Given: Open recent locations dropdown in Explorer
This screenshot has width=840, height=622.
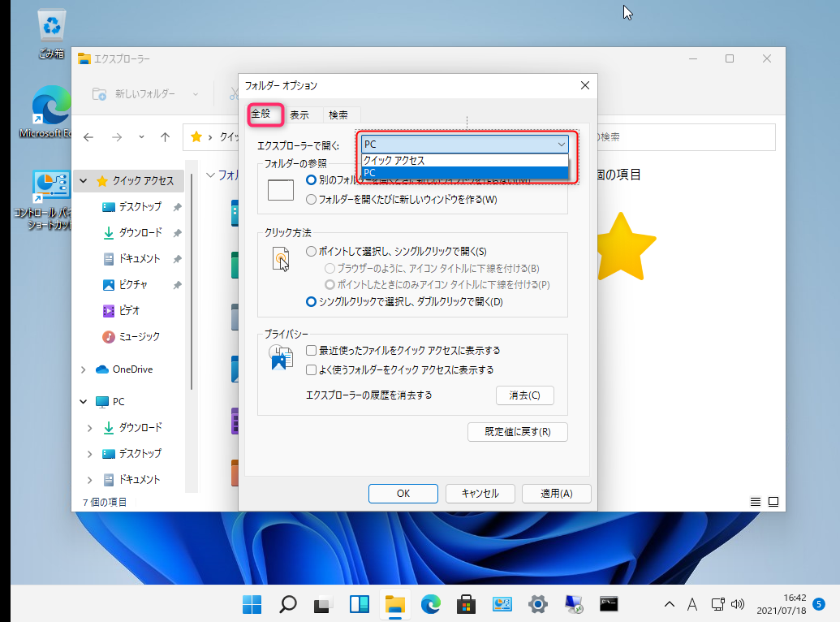Looking at the screenshot, I should pyautogui.click(x=141, y=137).
